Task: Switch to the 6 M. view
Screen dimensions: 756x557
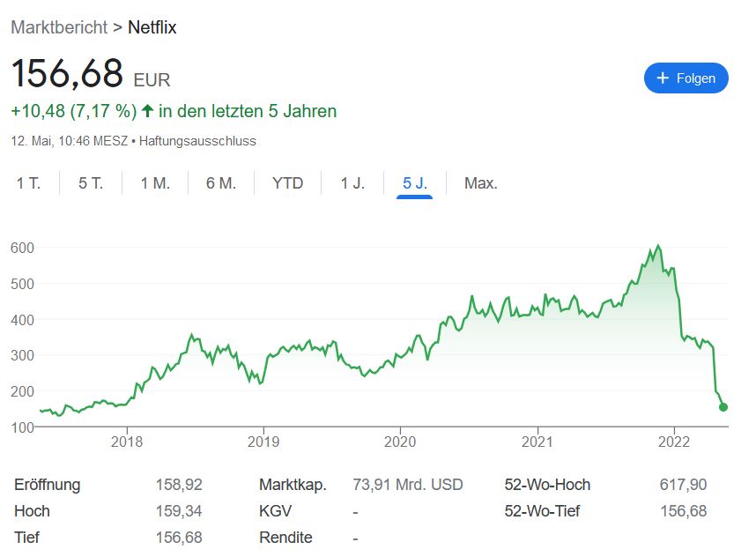Action: pyautogui.click(x=219, y=182)
